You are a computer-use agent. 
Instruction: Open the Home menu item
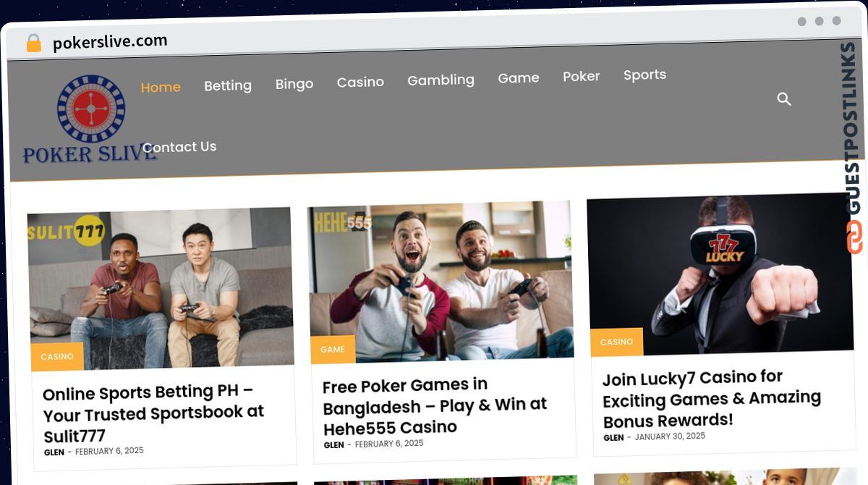161,87
